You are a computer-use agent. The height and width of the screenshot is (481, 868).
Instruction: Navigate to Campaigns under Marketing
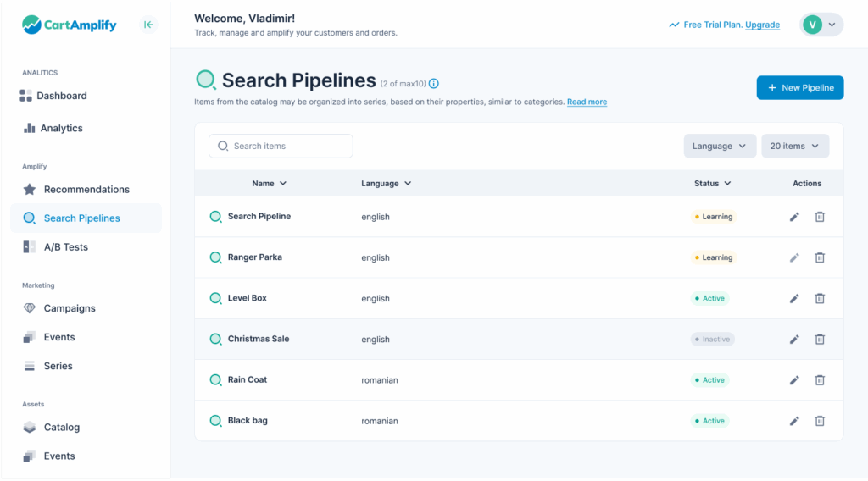point(70,308)
